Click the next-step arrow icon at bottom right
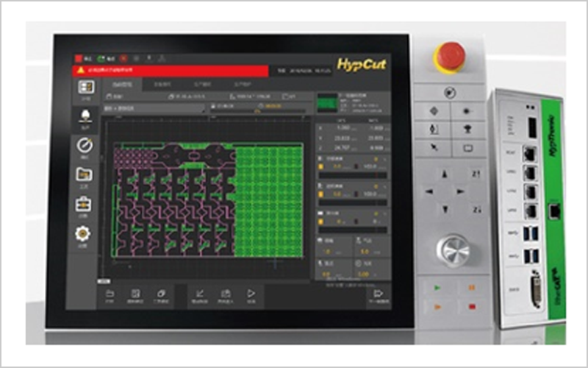The image size is (588, 368). pos(378,293)
